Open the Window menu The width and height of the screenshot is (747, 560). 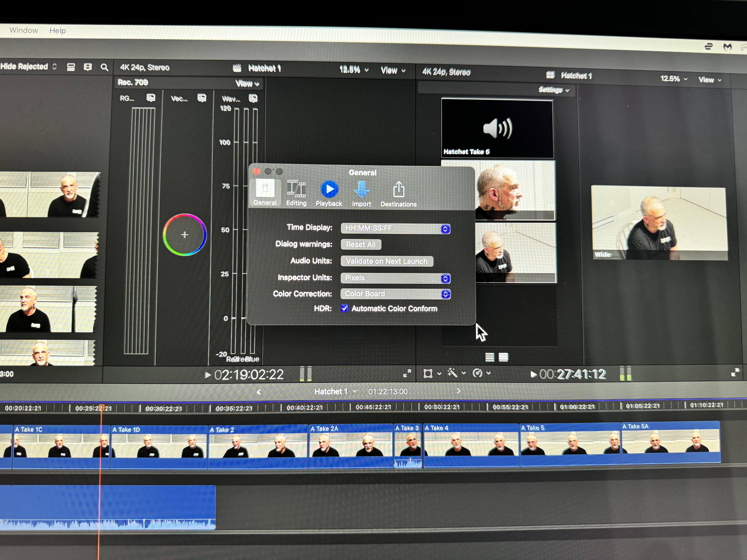[x=24, y=30]
